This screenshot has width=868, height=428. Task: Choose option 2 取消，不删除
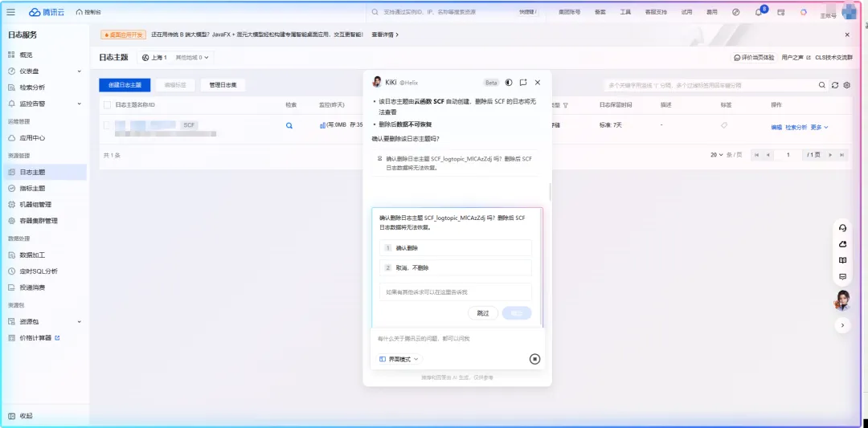tap(456, 267)
